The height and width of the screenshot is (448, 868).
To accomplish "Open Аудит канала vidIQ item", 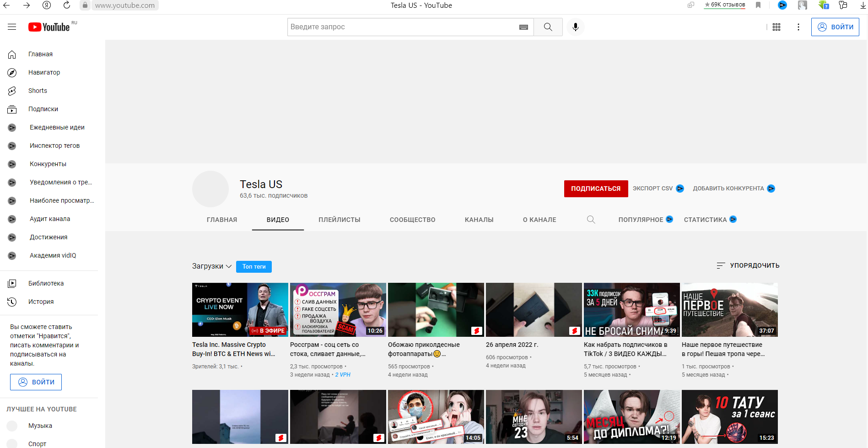I will tap(49, 219).
